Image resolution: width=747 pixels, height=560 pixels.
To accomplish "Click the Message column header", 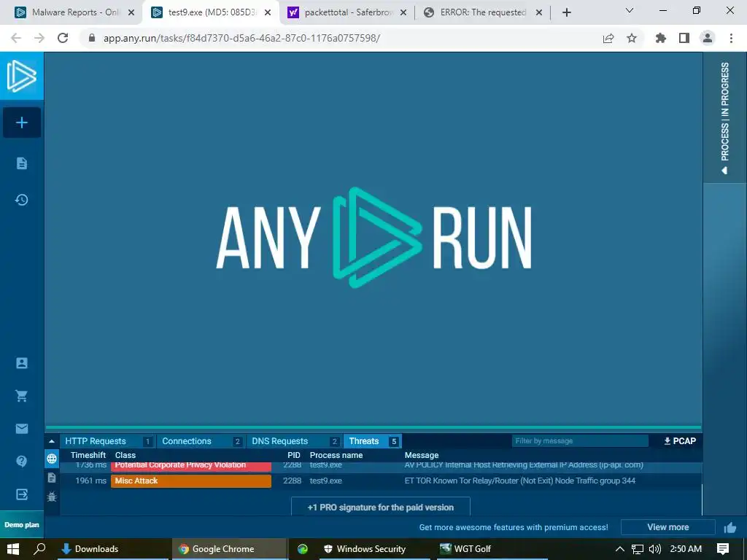I will point(422,455).
